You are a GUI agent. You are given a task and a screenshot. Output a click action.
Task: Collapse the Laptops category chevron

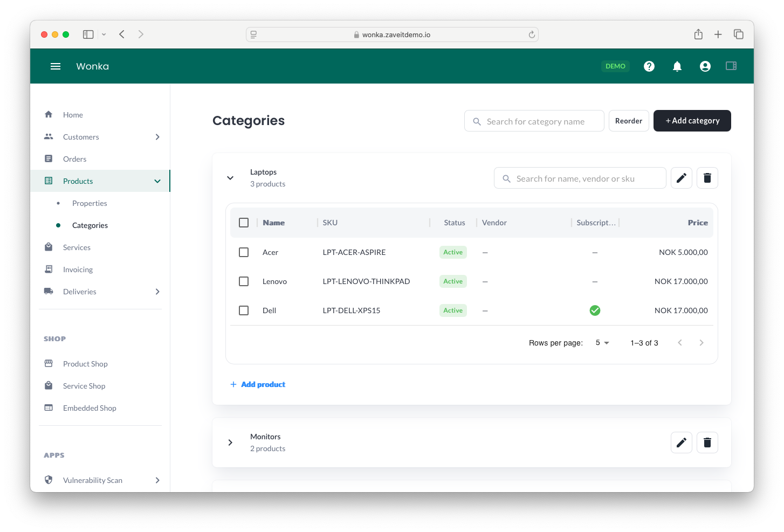pyautogui.click(x=230, y=178)
